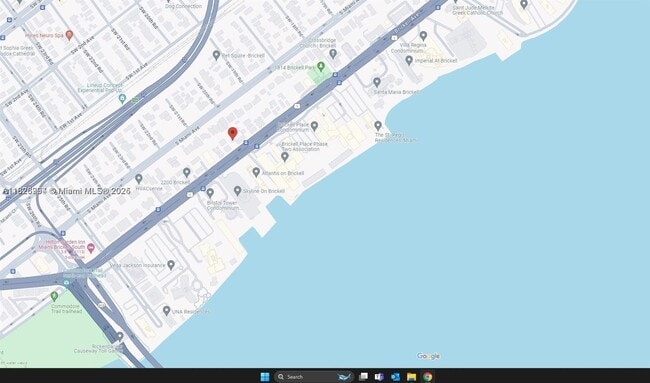Click the Honest Neuro Spa marker

pyautogui.click(x=70, y=35)
